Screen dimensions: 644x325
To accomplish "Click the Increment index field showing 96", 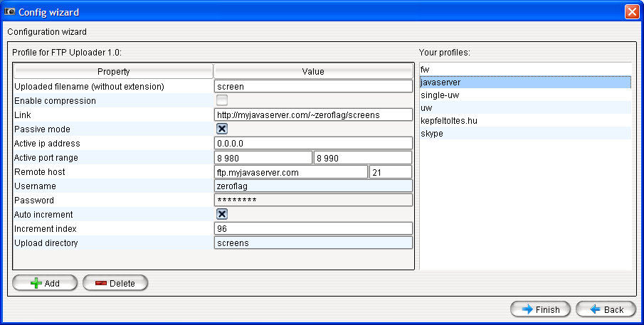I will pyautogui.click(x=313, y=228).
